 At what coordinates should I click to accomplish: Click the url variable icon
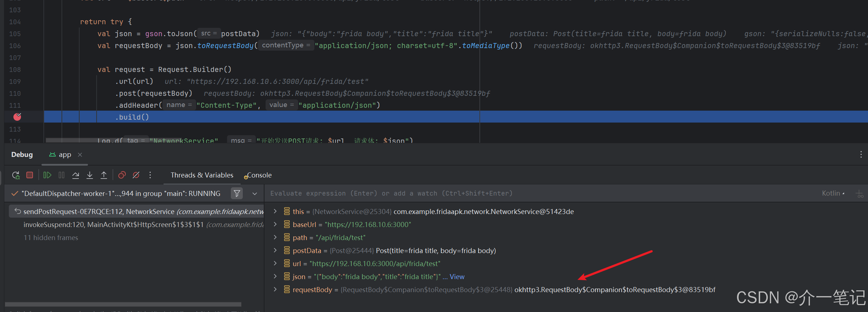287,264
